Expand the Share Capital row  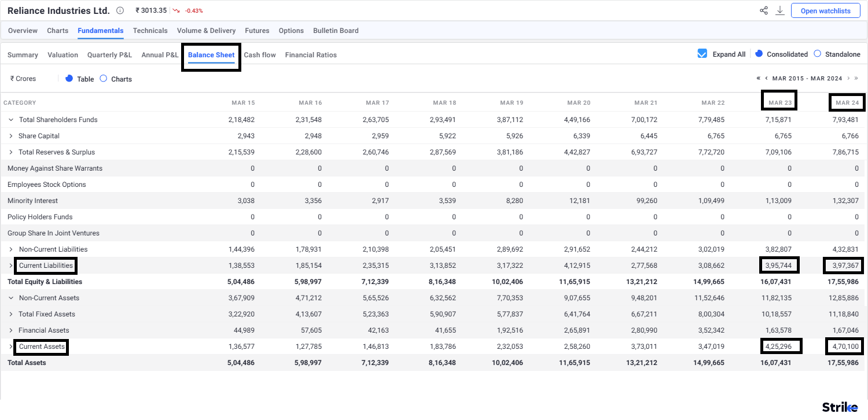pos(11,136)
